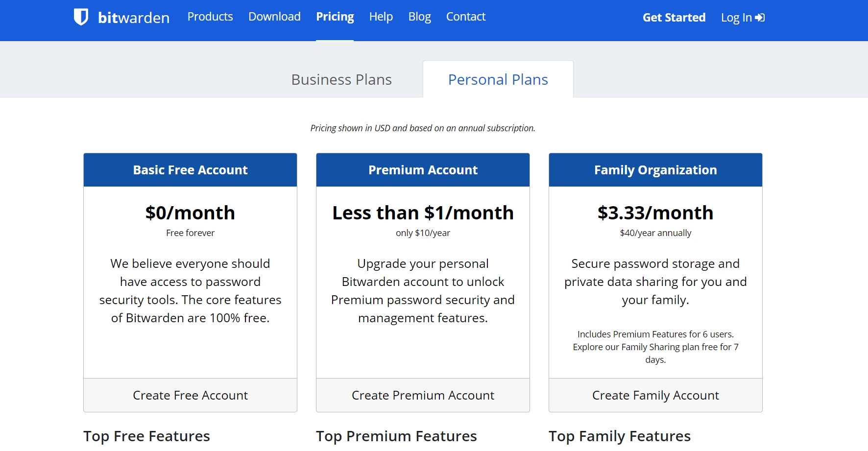This screenshot has height=451, width=868.
Task: Click the 'Upgrade your personal Bitwarden account' description
Action: [423, 291]
